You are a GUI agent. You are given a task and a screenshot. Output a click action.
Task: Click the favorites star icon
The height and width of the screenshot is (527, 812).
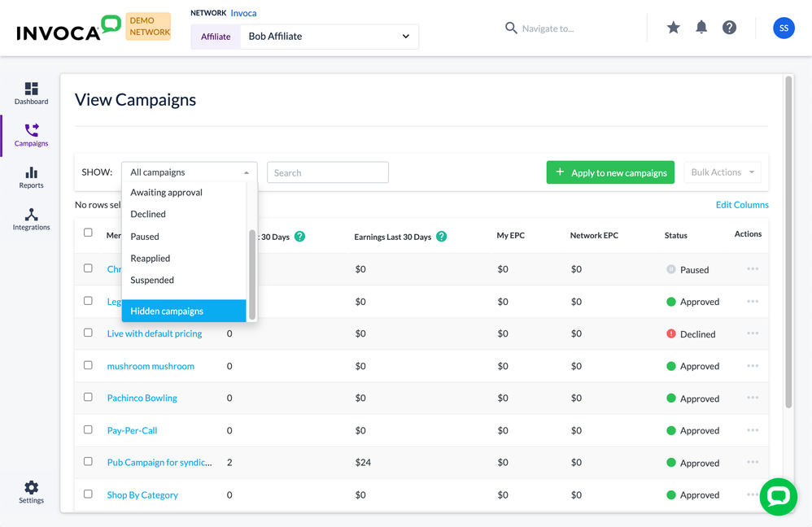click(673, 28)
